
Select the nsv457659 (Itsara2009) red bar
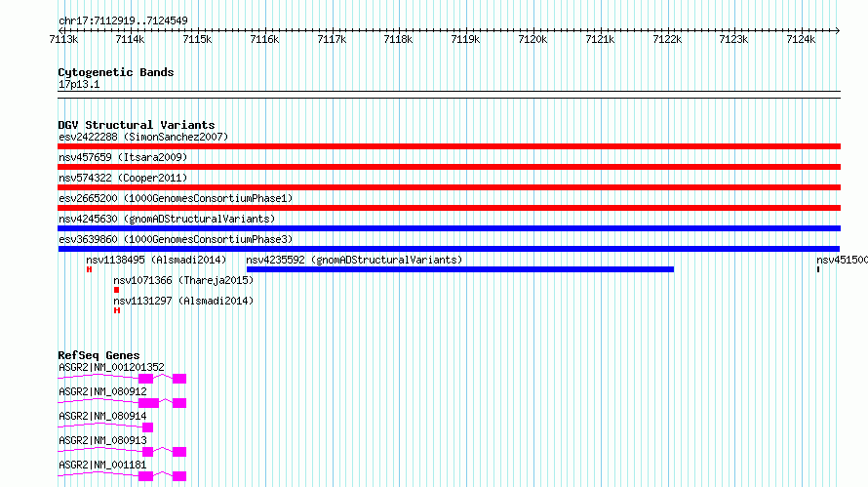click(449, 167)
